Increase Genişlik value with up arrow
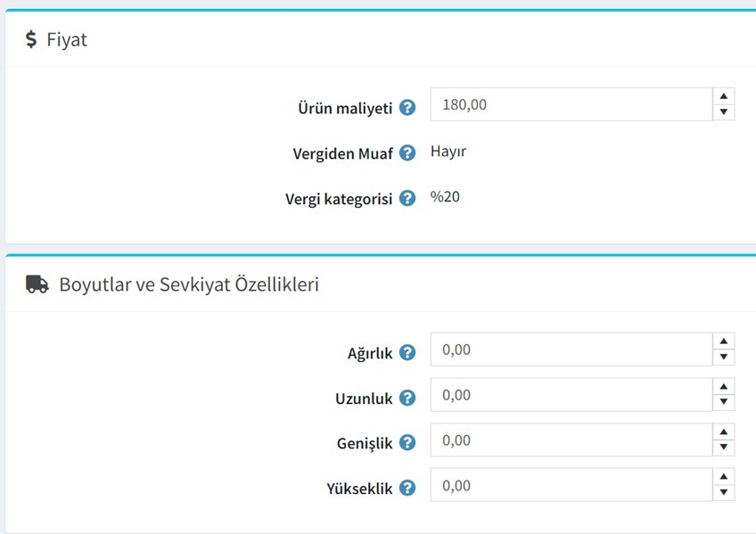This screenshot has width=756, height=534. [724, 431]
